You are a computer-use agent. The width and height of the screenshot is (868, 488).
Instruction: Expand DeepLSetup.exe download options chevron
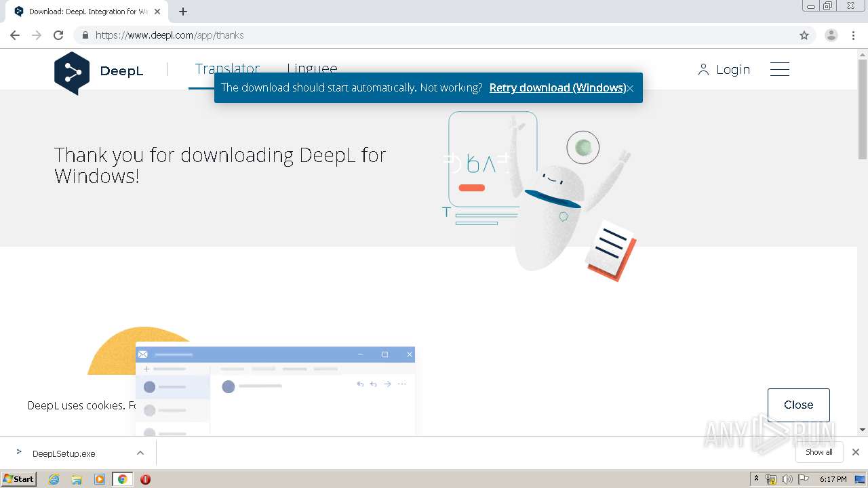tap(140, 453)
